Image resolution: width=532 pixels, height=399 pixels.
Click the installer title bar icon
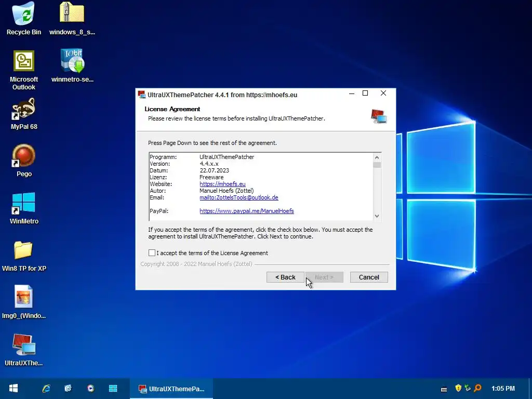[141, 95]
